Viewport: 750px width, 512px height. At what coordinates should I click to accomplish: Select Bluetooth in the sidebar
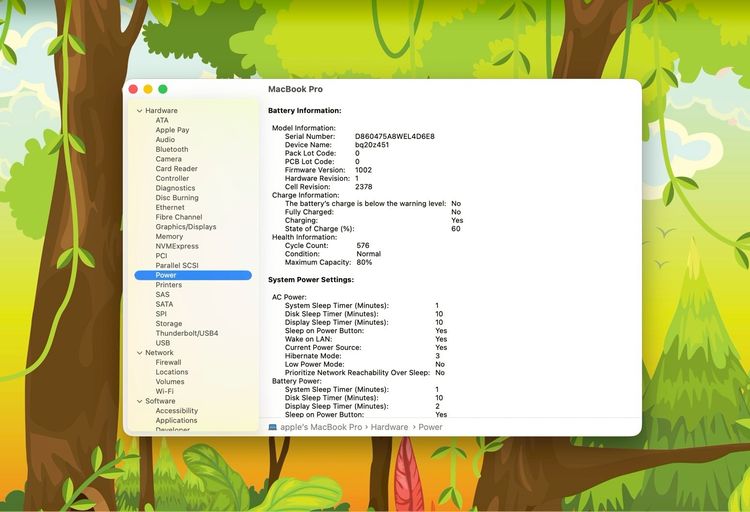pyautogui.click(x=178, y=149)
